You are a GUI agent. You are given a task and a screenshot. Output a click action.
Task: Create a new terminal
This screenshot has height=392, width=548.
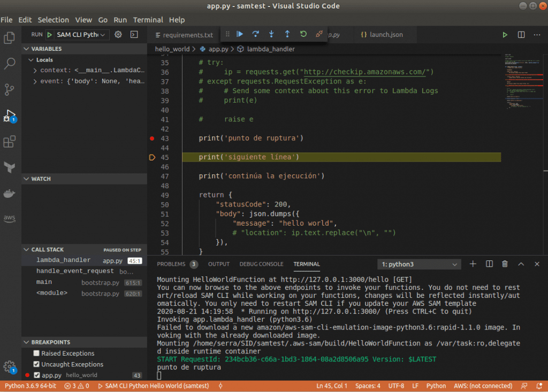473,264
